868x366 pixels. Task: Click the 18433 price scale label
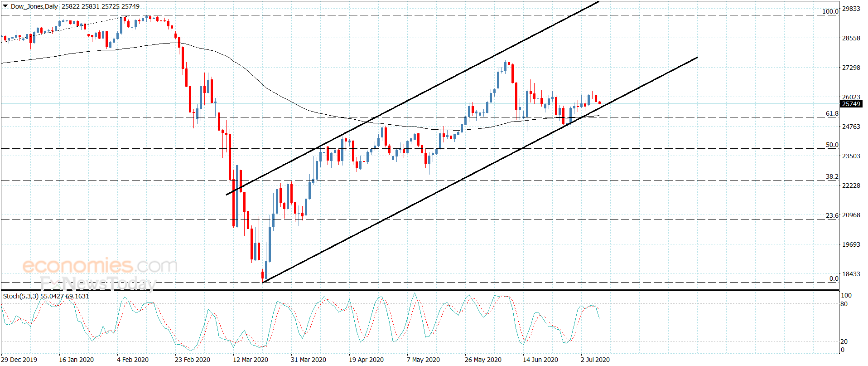coord(851,274)
